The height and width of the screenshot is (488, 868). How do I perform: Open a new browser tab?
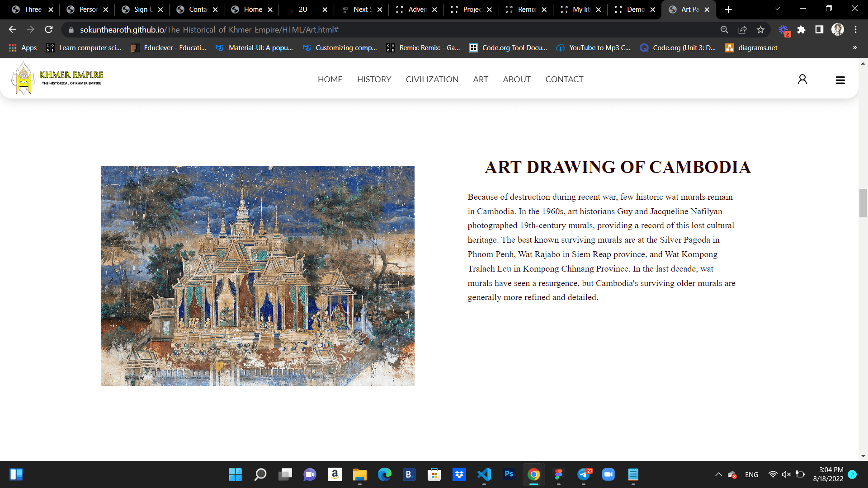728,9
